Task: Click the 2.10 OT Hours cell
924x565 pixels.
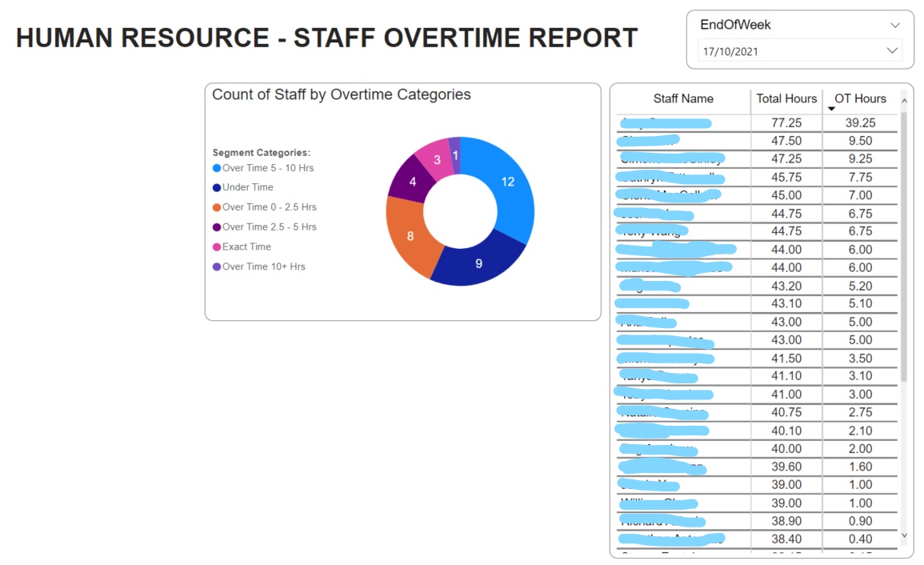Action: pyautogui.click(x=860, y=431)
